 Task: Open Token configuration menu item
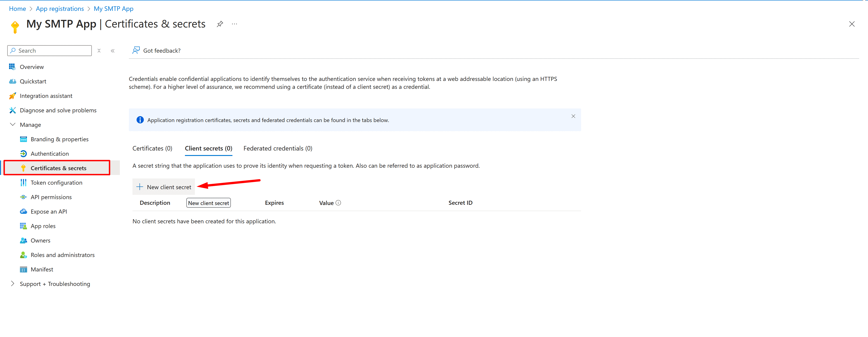[57, 183]
